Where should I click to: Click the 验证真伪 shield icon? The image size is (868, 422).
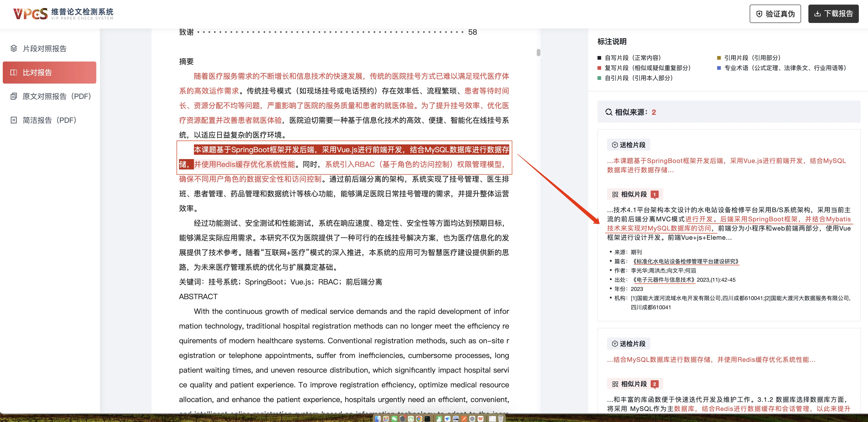759,14
